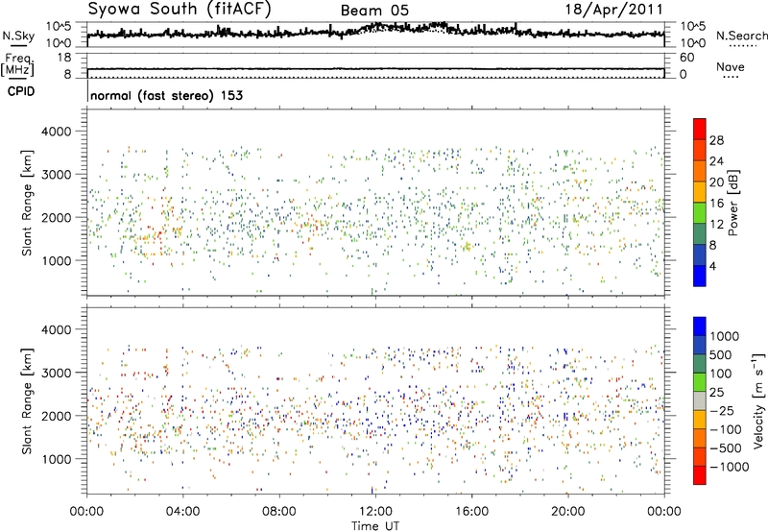Click the 'Beam 05' label

click(x=374, y=11)
